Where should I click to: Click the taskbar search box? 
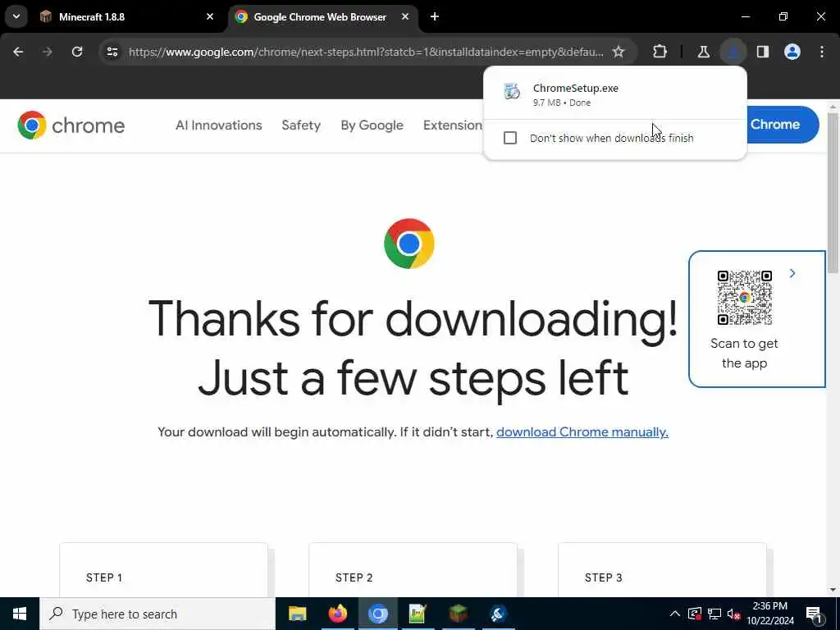click(157, 614)
